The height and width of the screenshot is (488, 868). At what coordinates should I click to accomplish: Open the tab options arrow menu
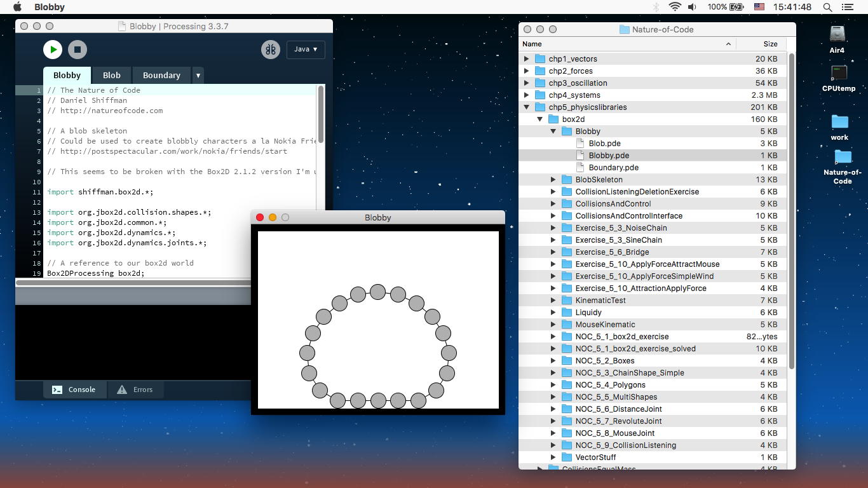[198, 75]
